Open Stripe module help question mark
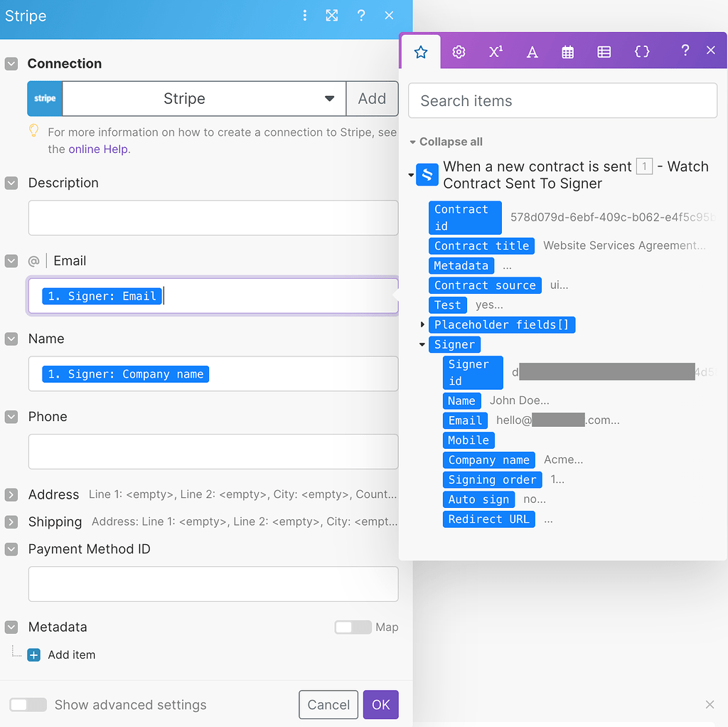The image size is (728, 727). [360, 16]
